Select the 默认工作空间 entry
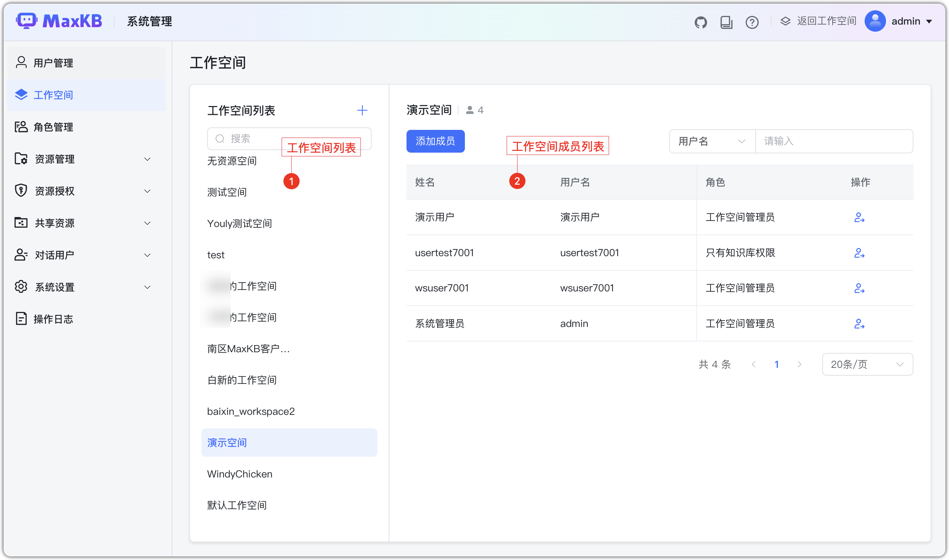The height and width of the screenshot is (560, 949). tap(237, 505)
